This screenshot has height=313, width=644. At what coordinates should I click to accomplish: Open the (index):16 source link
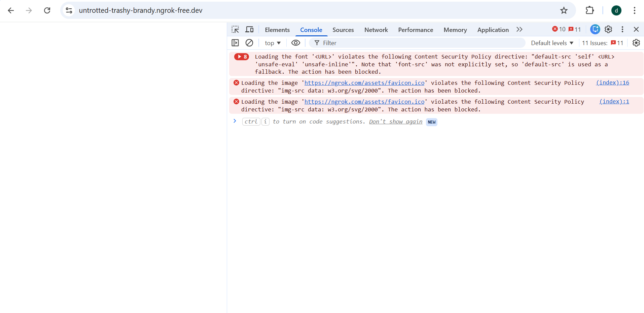coord(613,82)
